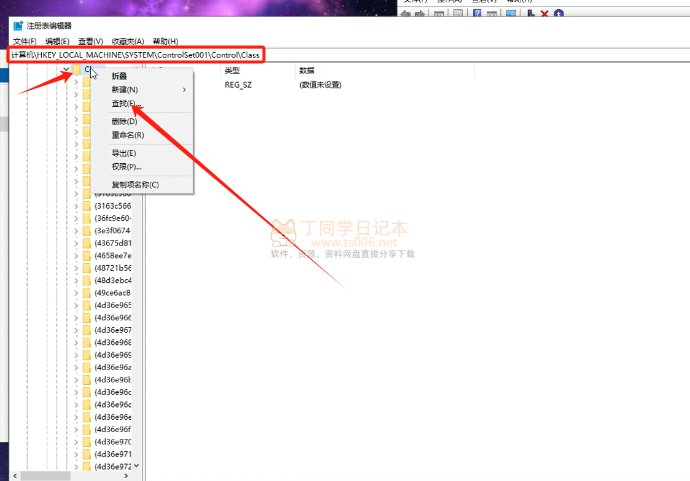Click folder icon beside {4d36e96f key
Image resolution: width=690 pixels, height=481 pixels.
(87, 429)
